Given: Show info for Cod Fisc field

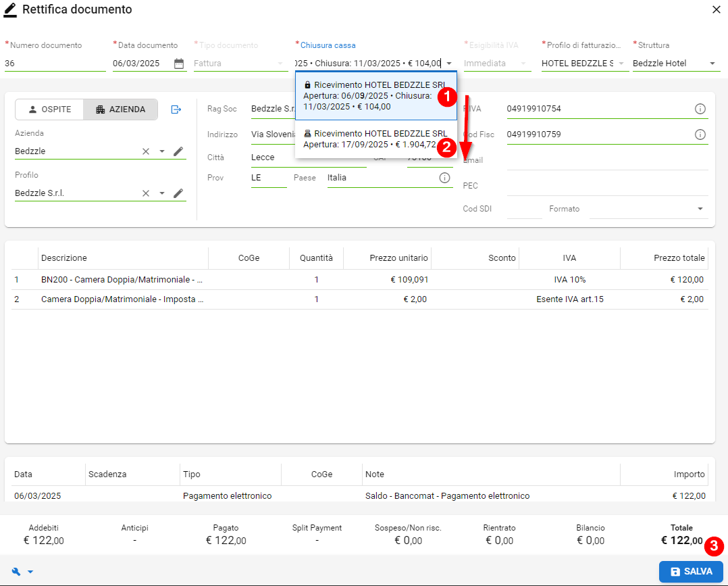Looking at the screenshot, I should point(700,135).
